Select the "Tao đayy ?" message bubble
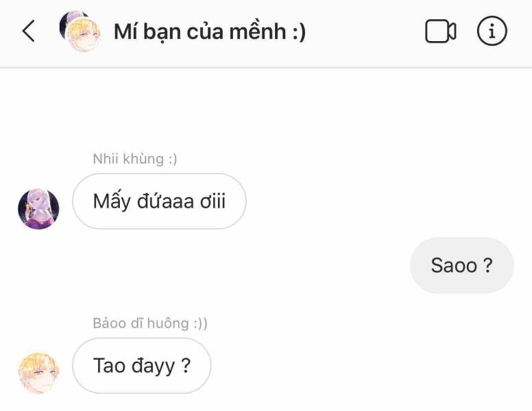 [x=141, y=366]
